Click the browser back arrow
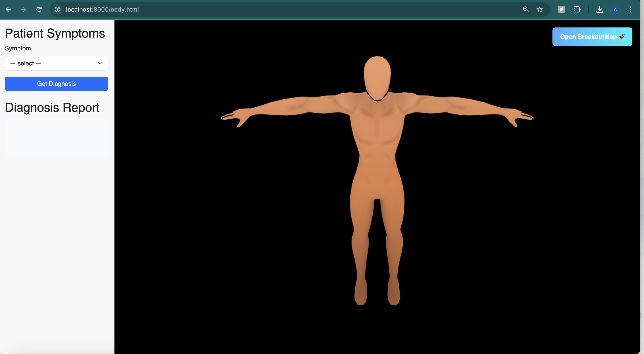644x354 pixels. click(8, 9)
